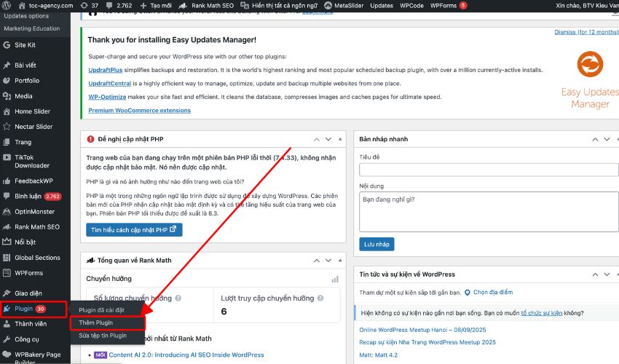Open the tổ chức sự kiện link
Viewport: 619px width, 364px height.
click(x=542, y=313)
